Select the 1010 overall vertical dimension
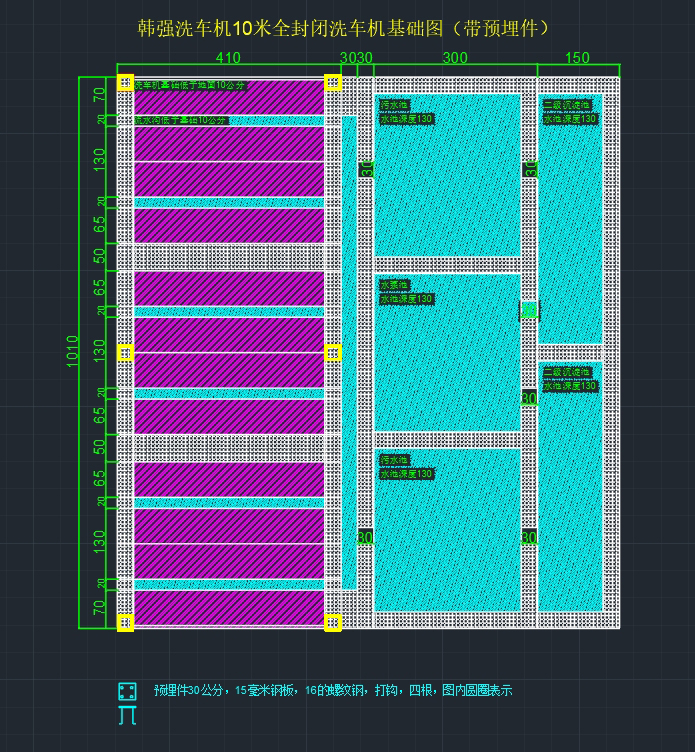 click(x=72, y=352)
